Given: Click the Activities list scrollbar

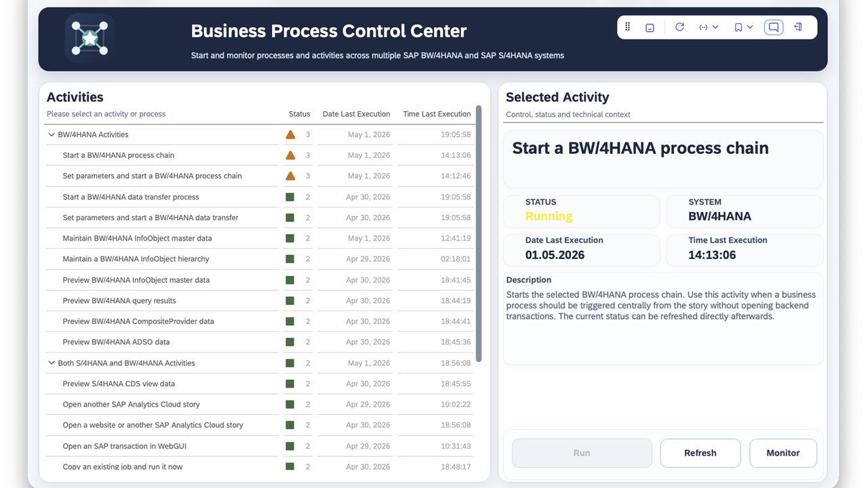Looking at the screenshot, I should (479, 234).
